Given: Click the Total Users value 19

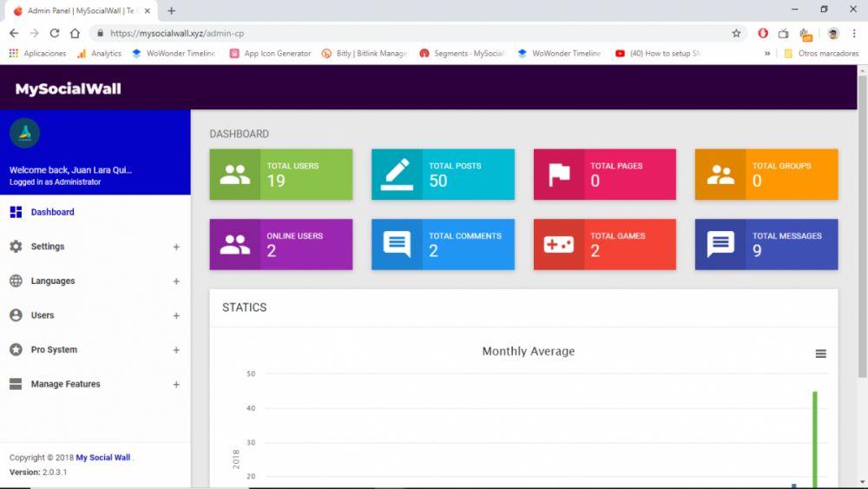Looking at the screenshot, I should point(276,181).
